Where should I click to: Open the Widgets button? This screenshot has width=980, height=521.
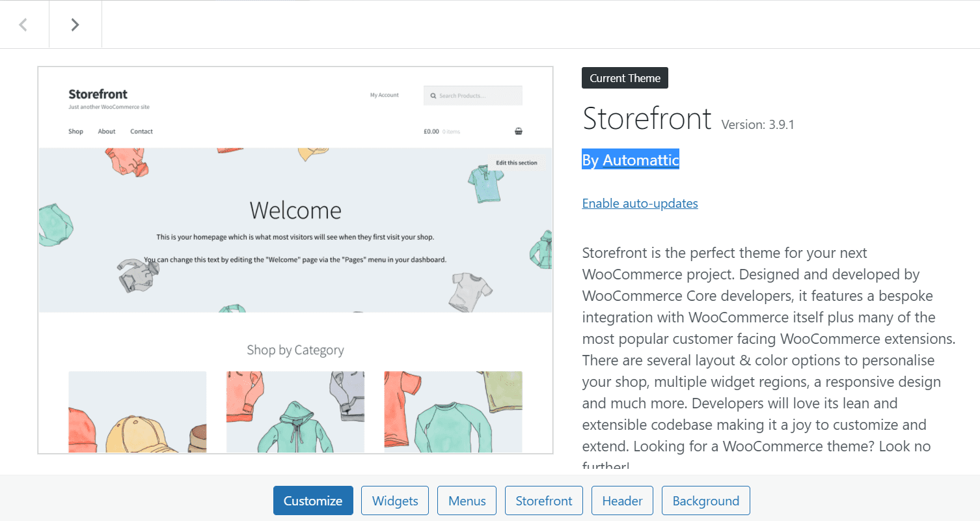395,501
